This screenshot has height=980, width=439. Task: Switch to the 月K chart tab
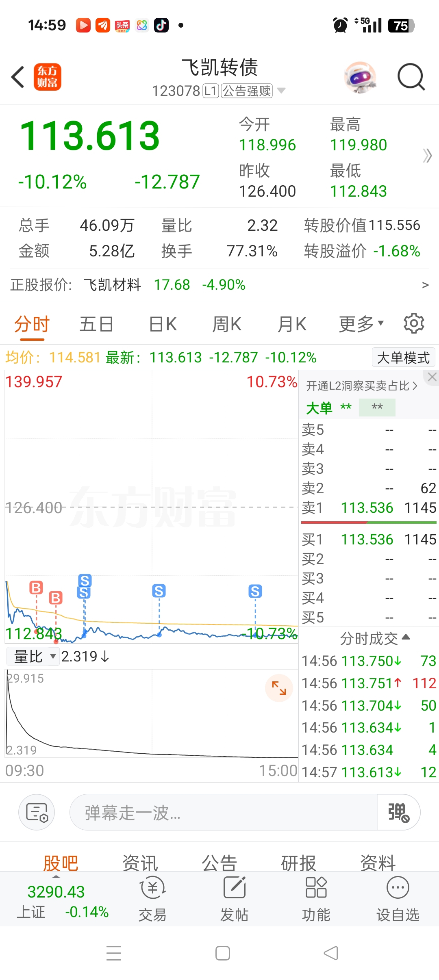[x=292, y=325]
